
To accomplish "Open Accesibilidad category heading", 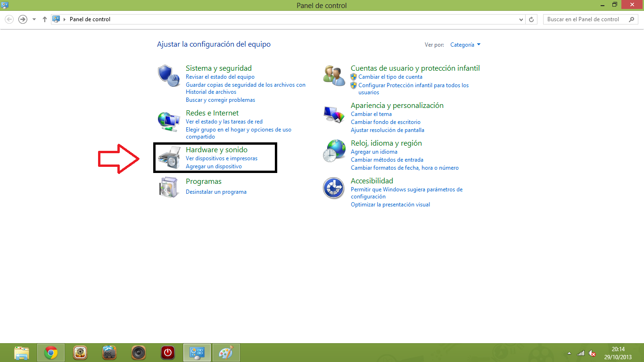I will click(372, 181).
